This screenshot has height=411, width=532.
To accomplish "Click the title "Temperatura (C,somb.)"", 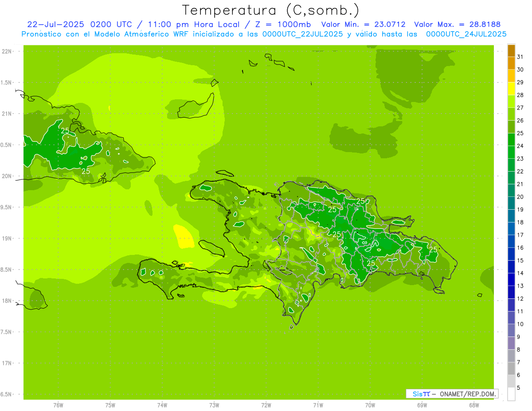I will tap(271, 10).
